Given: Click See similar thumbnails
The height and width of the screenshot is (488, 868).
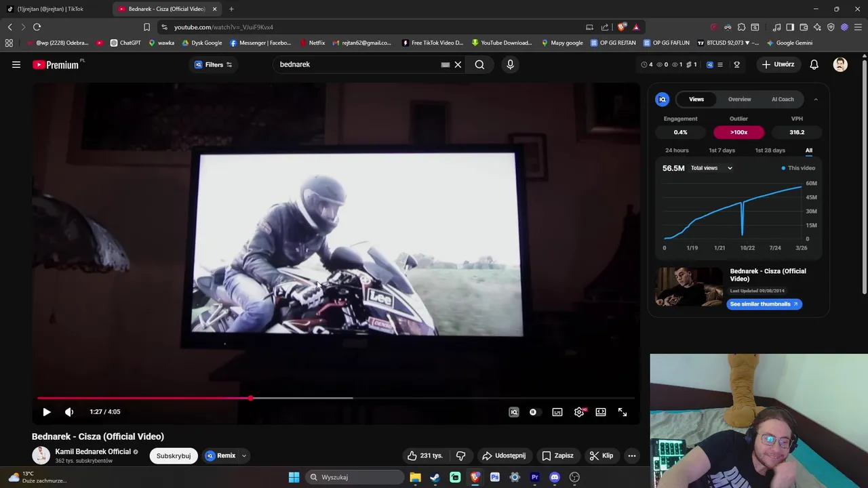Looking at the screenshot, I should point(764,304).
